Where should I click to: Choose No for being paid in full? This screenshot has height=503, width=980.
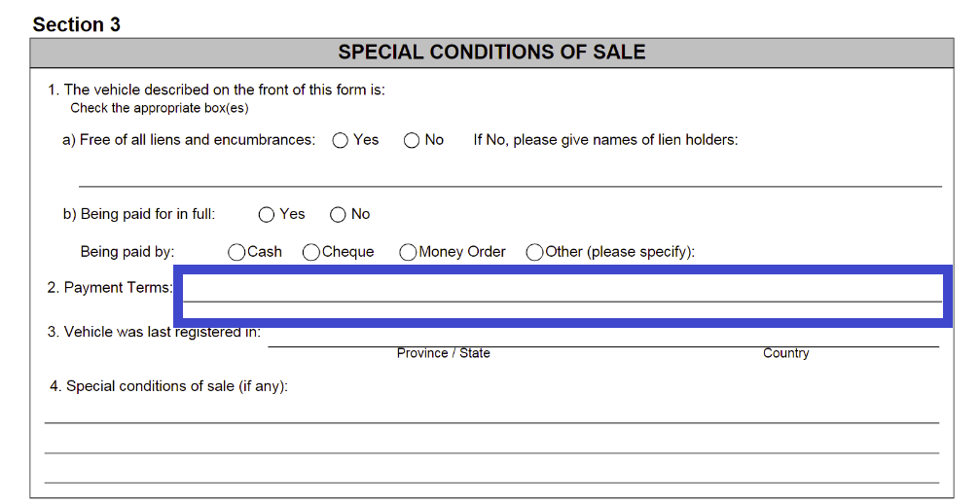click(x=338, y=214)
